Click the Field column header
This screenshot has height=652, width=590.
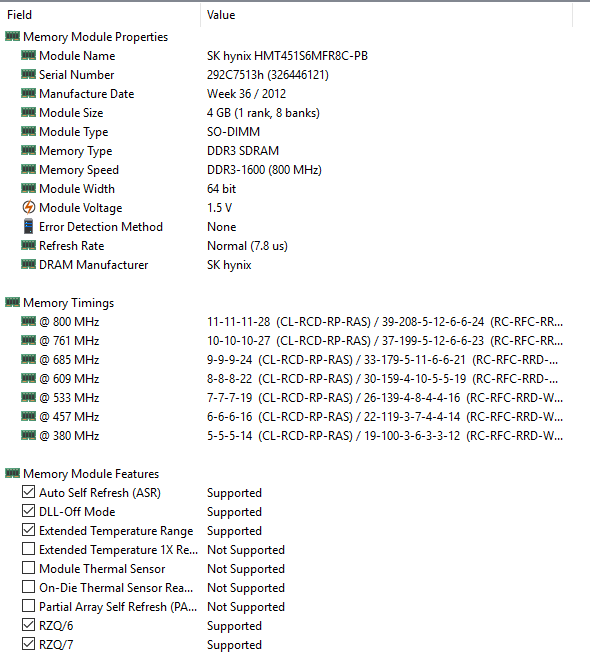point(100,15)
